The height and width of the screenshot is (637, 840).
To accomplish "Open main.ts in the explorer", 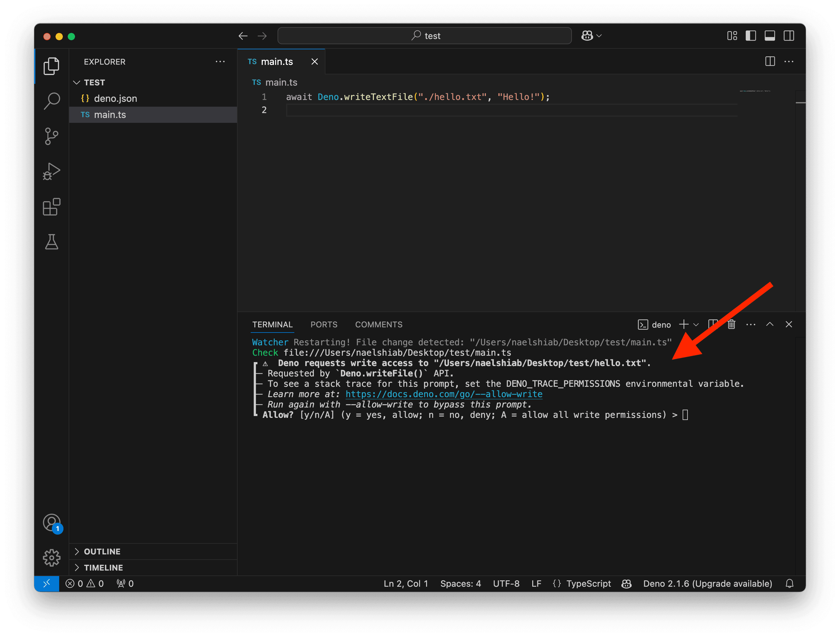I will coord(153,115).
